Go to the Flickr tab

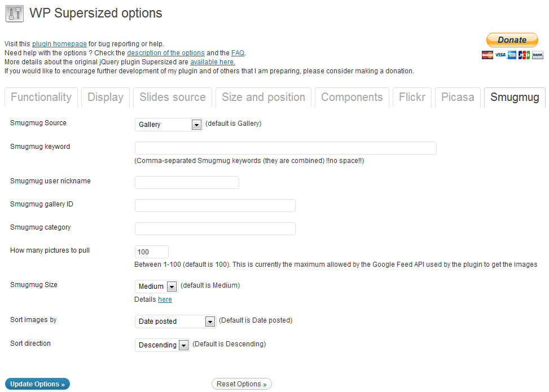coord(412,98)
